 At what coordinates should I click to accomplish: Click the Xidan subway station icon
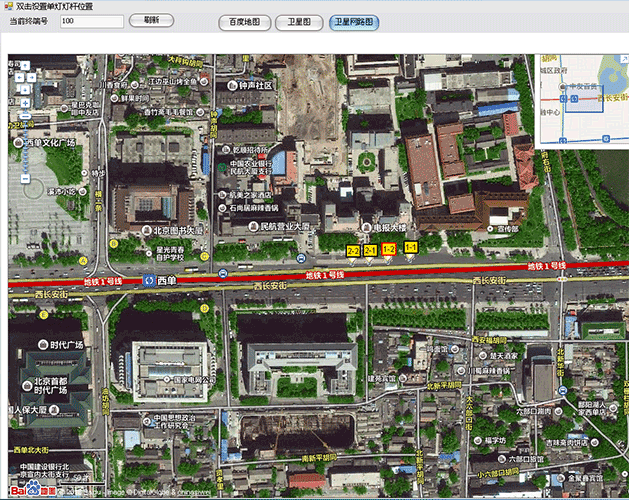click(147, 281)
